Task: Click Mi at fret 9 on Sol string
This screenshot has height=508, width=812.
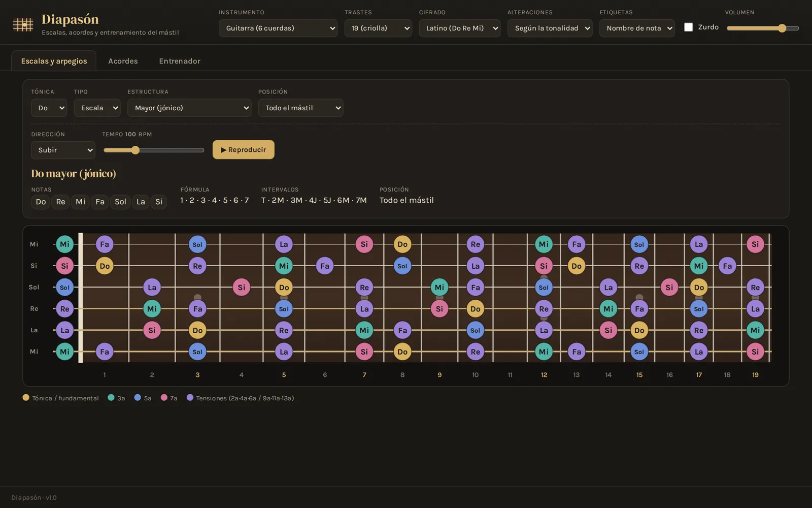Action: pyautogui.click(x=439, y=287)
